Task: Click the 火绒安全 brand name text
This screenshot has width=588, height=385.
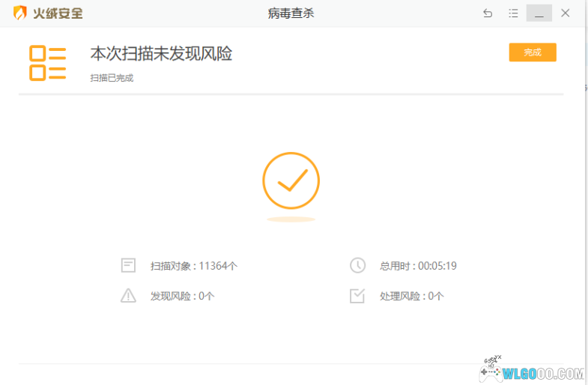Action: click(58, 13)
